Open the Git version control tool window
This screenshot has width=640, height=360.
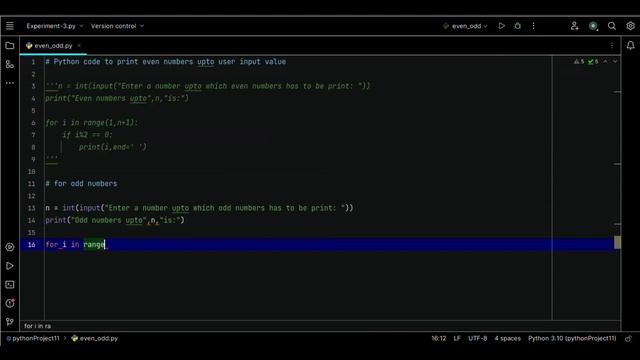[x=10, y=322]
